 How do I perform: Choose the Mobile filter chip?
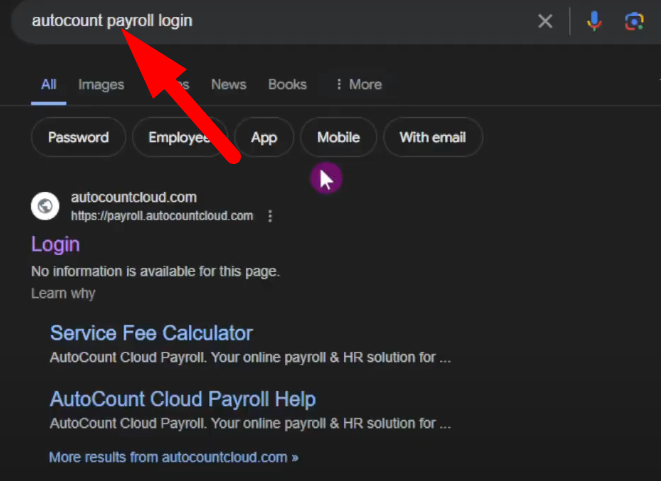338,138
